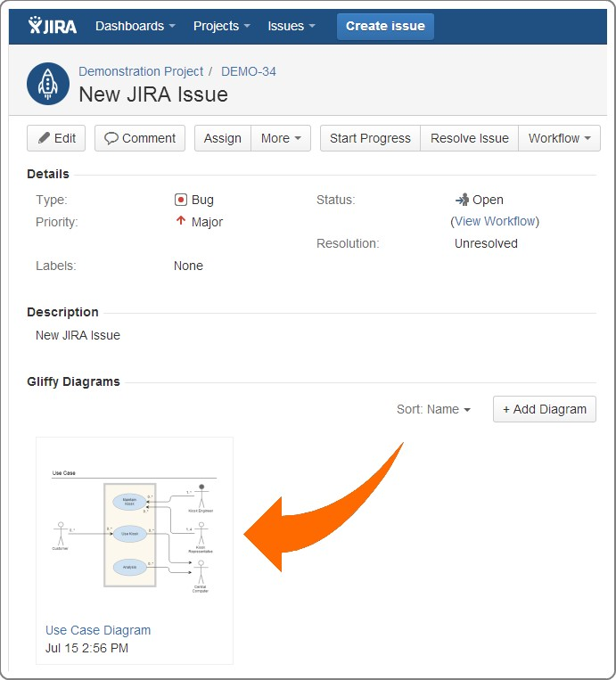Click the Unresolved resolution value
The width and height of the screenshot is (616, 680).
pos(486,243)
